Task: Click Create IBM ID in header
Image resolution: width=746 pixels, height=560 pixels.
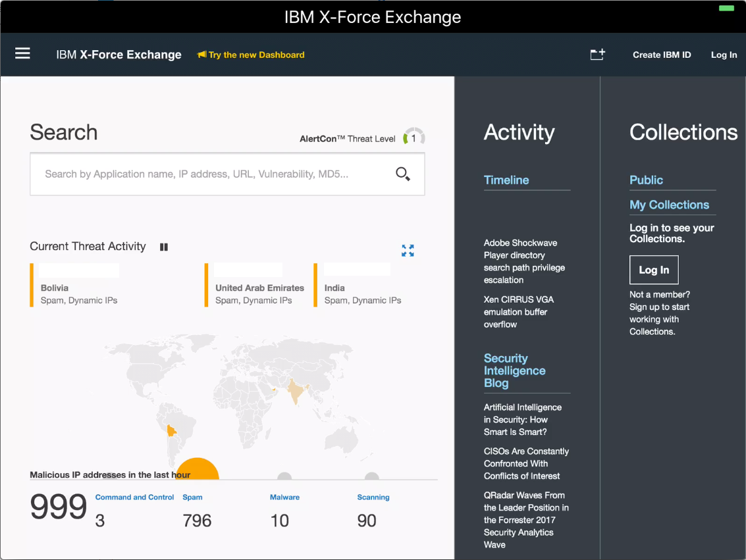Action: [661, 55]
